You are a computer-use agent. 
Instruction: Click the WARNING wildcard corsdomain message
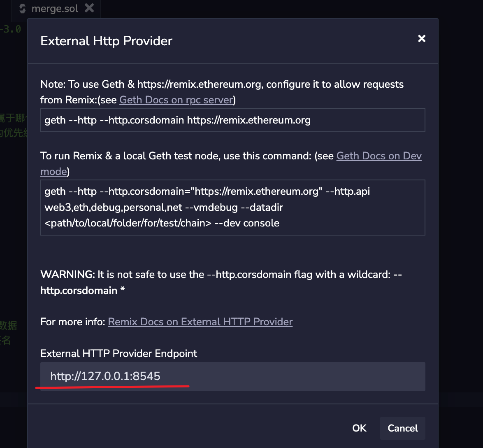pyautogui.click(x=221, y=282)
